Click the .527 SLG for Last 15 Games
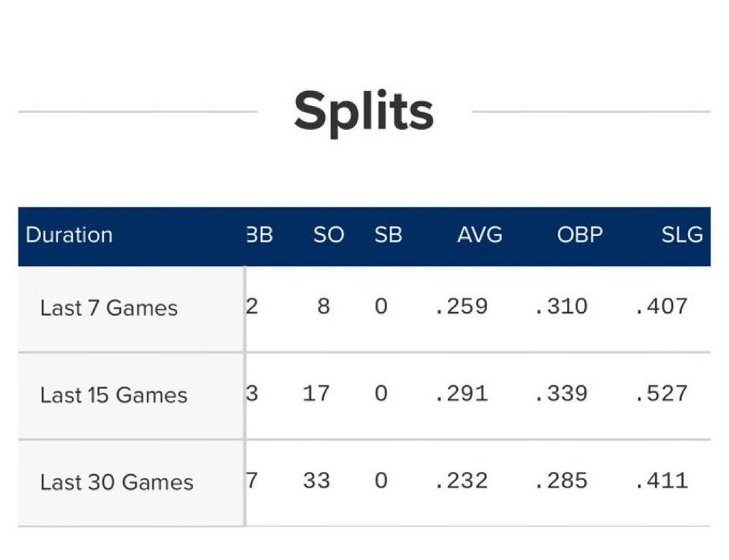The width and height of the screenshot is (729, 560). pos(661,393)
